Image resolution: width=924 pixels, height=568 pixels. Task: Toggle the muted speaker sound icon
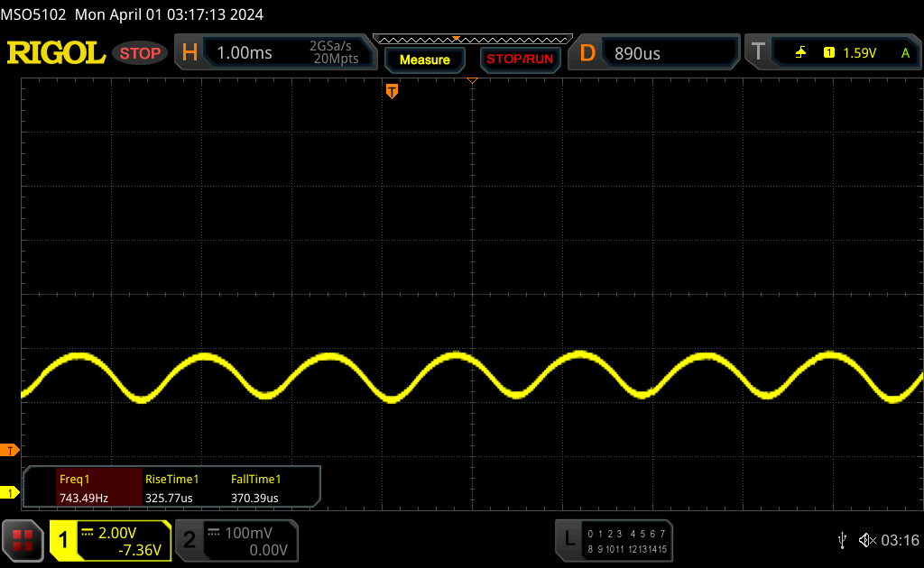867,540
